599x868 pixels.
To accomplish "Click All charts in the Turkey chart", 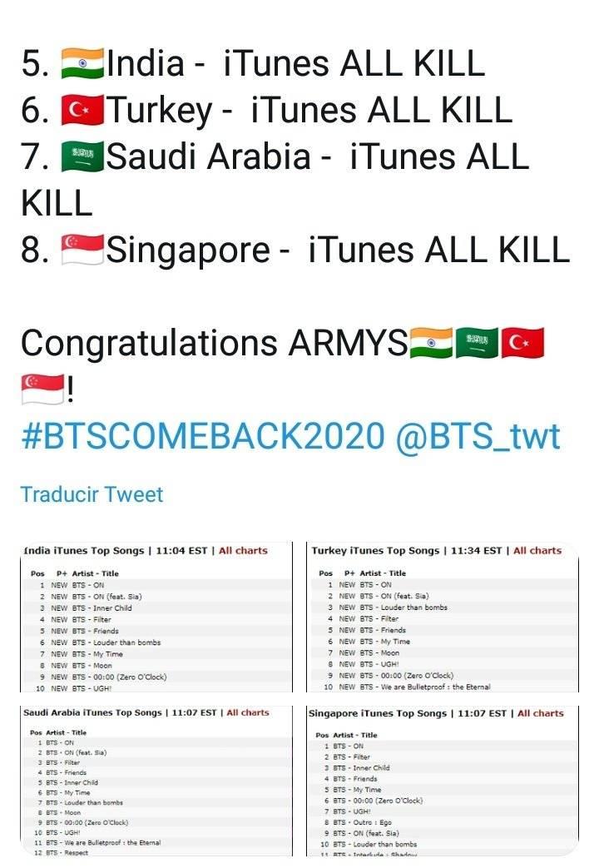I will pos(537,551).
